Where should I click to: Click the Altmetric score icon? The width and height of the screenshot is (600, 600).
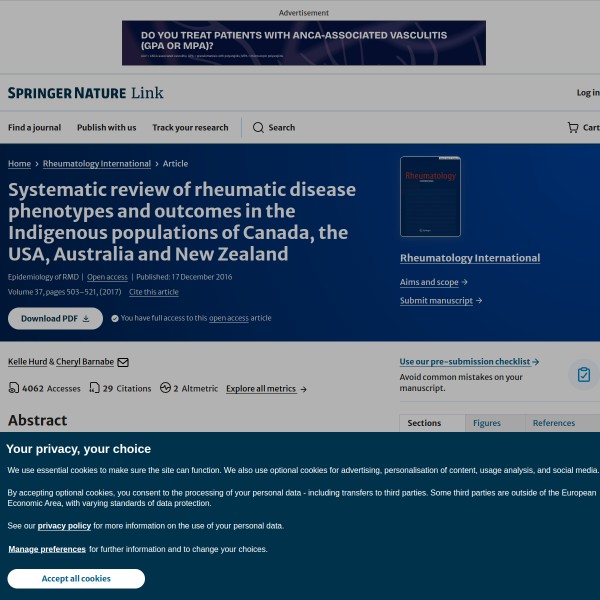pos(165,388)
